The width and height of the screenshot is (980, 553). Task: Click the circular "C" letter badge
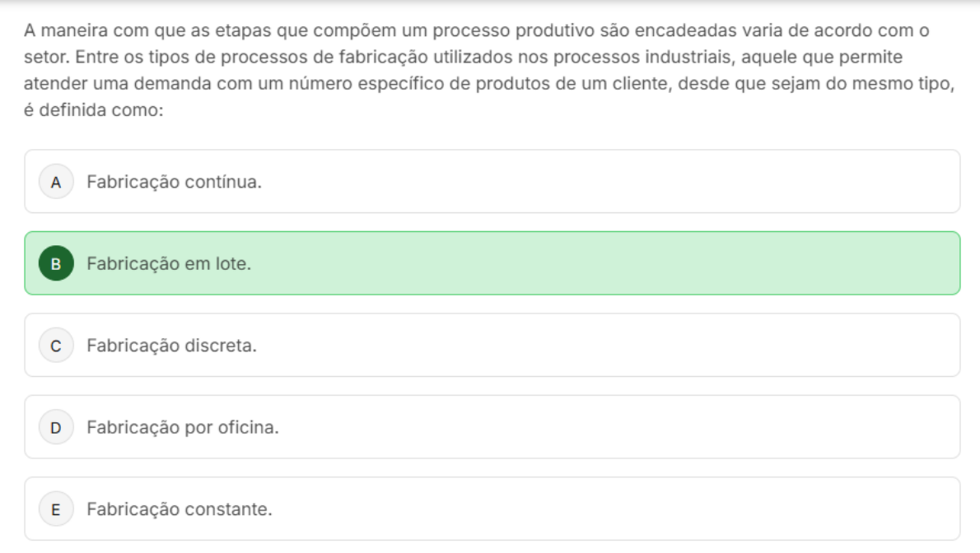56,346
